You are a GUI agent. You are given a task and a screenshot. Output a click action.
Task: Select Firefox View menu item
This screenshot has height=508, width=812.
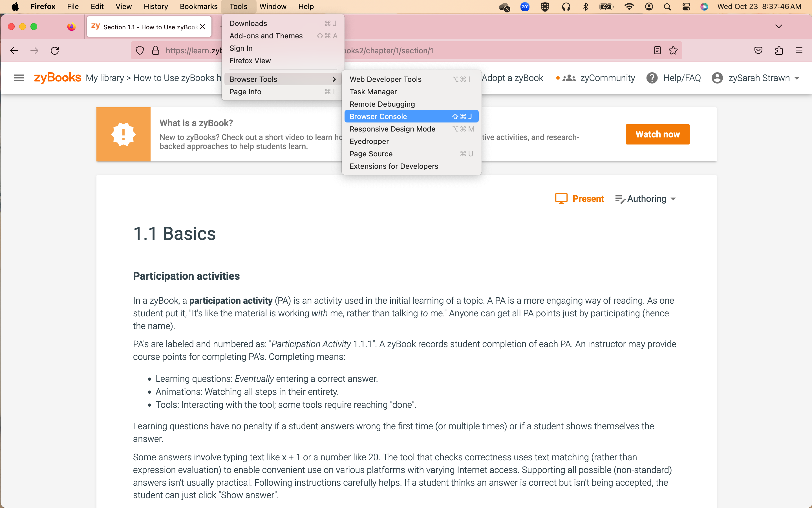click(283, 61)
